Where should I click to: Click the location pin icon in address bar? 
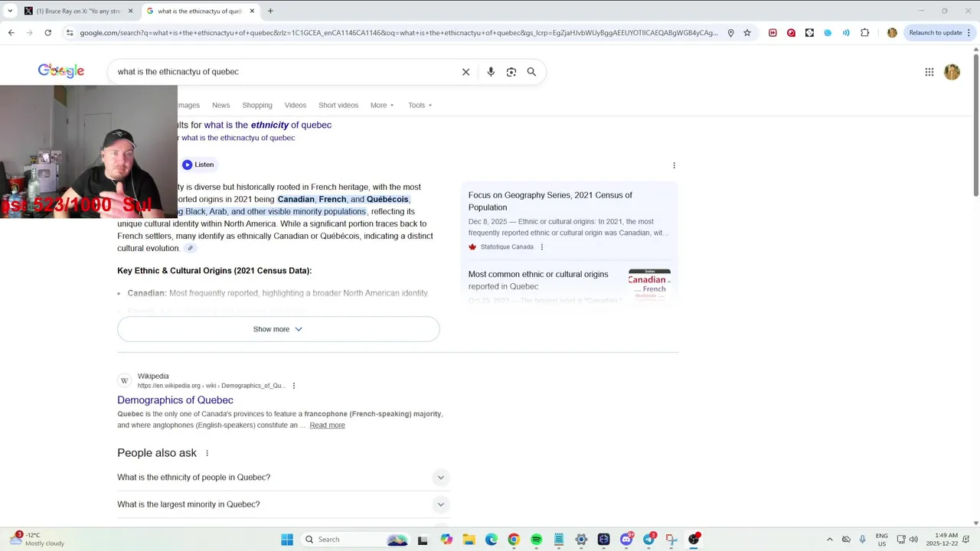point(730,33)
